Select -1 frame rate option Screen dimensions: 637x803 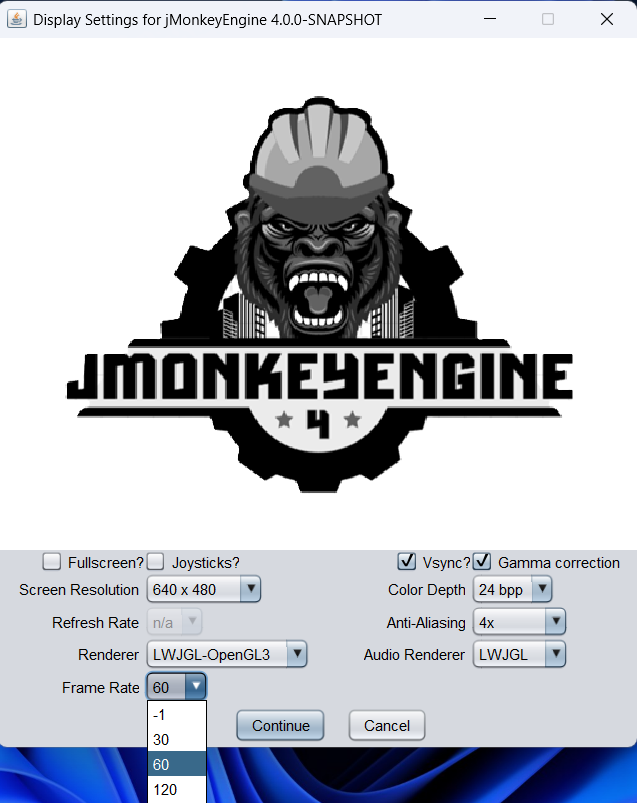177,714
